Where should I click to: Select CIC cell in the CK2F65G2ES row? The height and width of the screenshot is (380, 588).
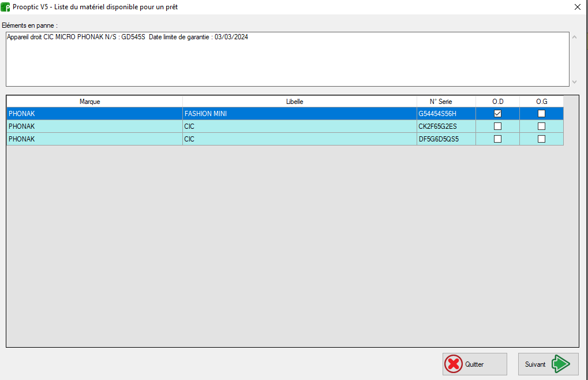point(299,126)
